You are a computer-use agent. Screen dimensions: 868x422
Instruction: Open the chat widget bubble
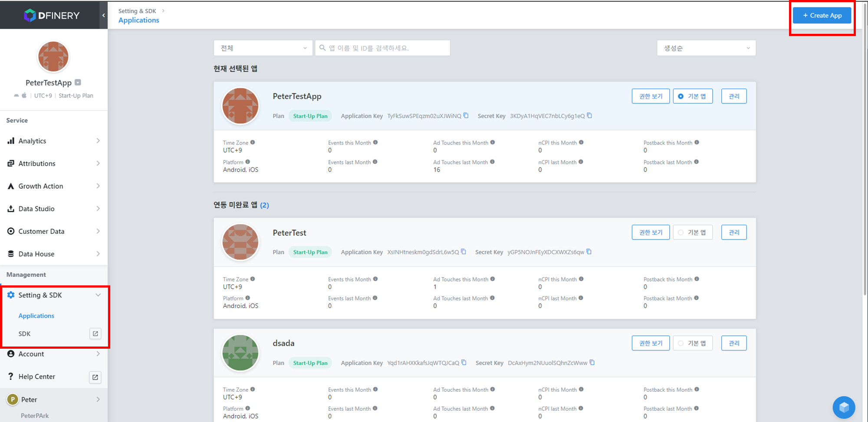pyautogui.click(x=844, y=407)
